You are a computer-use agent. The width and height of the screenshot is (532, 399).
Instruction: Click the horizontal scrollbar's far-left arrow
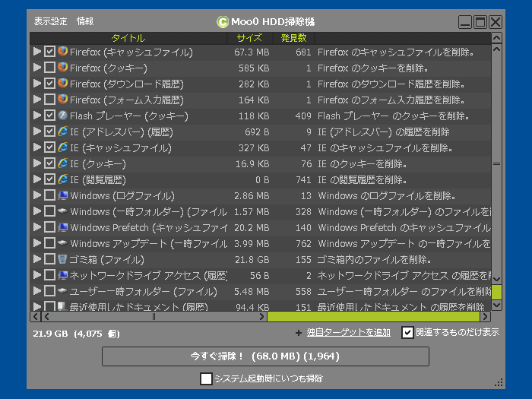point(35,317)
